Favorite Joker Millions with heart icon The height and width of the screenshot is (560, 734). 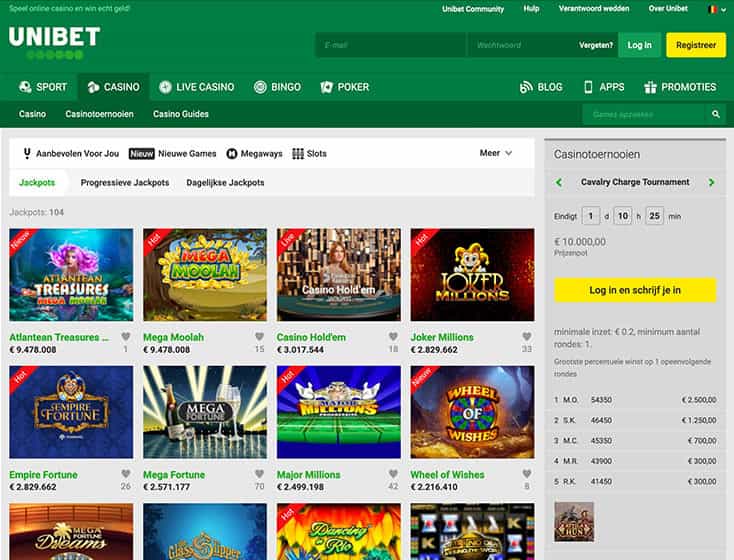click(527, 336)
